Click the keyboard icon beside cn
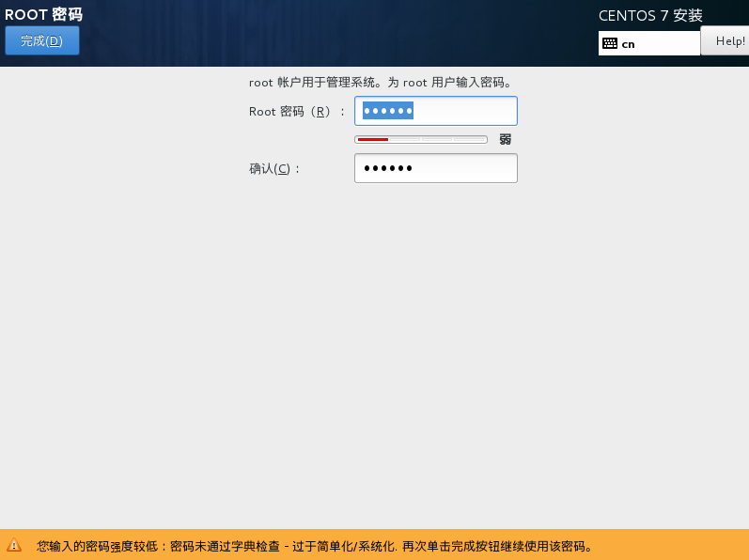Screen dimensions: 749x560 (x=610, y=43)
